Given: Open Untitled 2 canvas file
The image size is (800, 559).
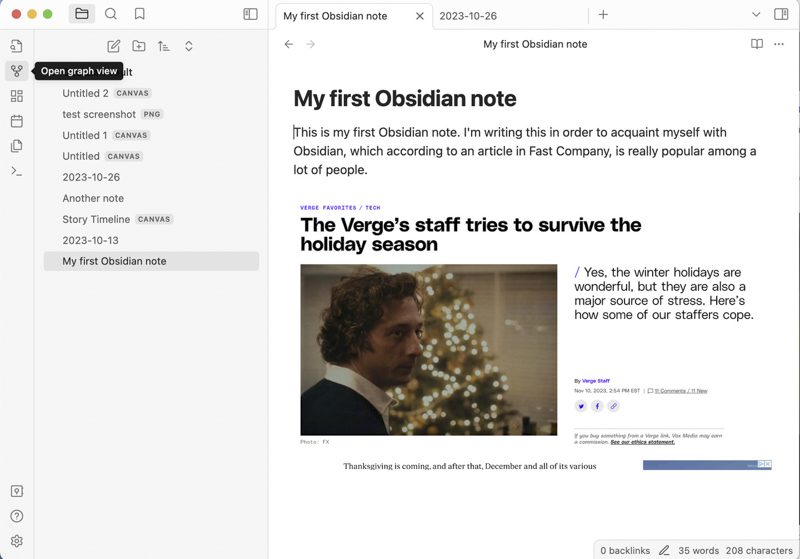Looking at the screenshot, I should [x=151, y=93].
